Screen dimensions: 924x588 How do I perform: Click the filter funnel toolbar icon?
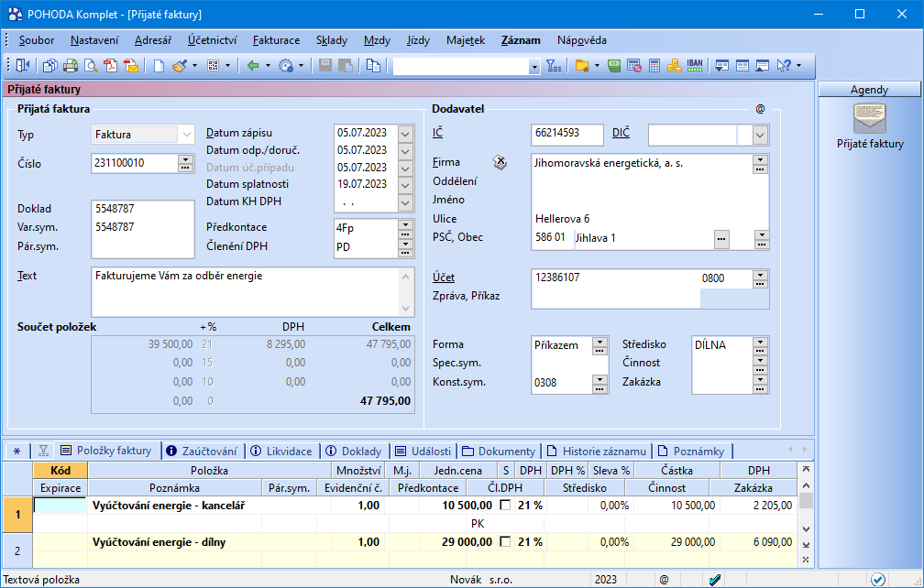[x=554, y=65]
